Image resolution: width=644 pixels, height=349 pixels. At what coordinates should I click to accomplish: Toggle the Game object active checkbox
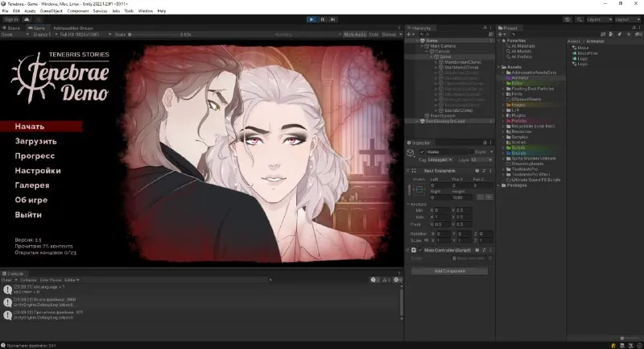(422, 152)
